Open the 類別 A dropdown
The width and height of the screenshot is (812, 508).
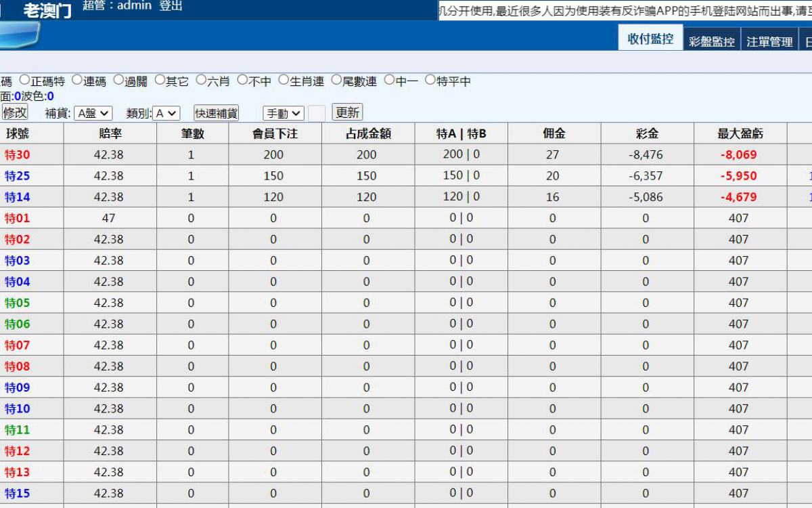click(x=166, y=113)
